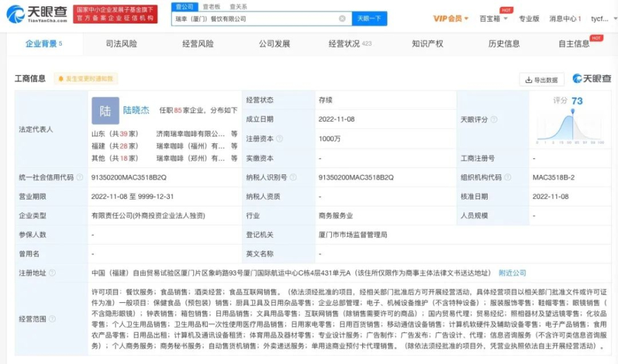This screenshot has width=618, height=364.
Task: Open the 山东（共39家）region entry
Action: 115,134
